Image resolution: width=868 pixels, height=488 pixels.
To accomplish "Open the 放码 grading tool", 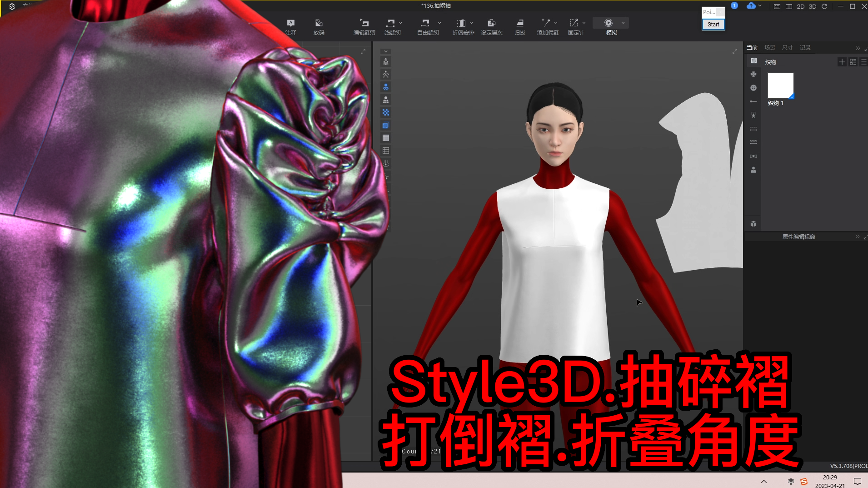I will pyautogui.click(x=319, y=27).
